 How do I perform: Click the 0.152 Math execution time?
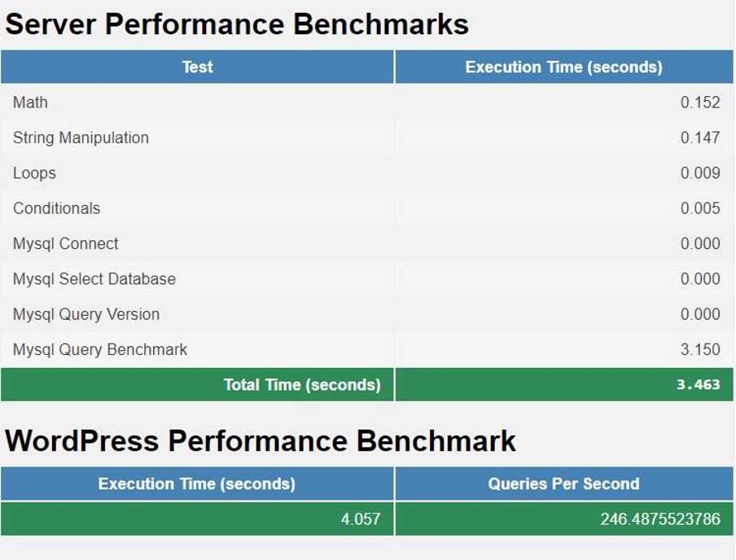700,103
